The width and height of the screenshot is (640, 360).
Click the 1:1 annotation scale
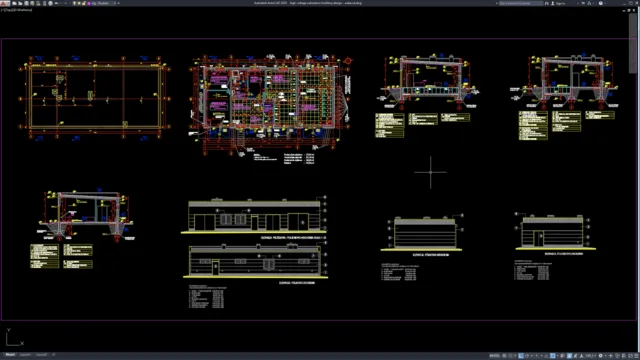click(x=589, y=356)
